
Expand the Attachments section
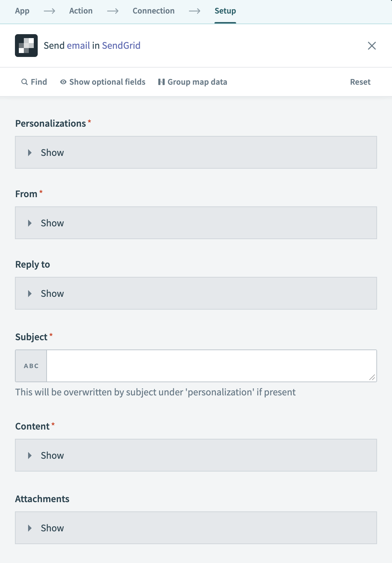click(x=52, y=528)
